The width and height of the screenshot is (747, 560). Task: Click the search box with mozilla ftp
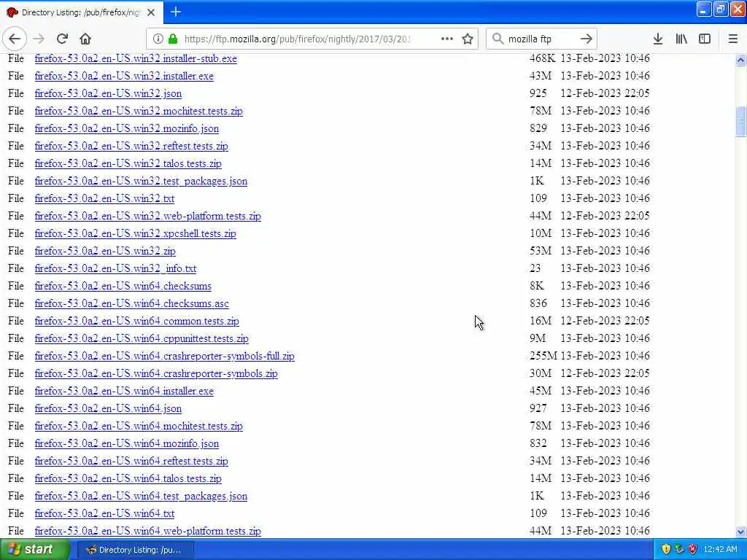541,39
